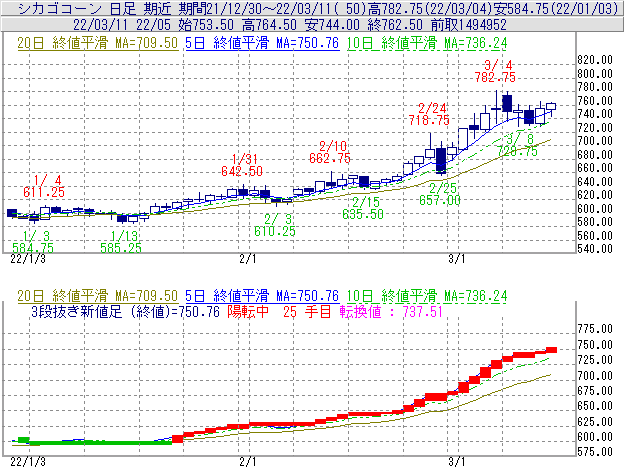The image size is (624, 475).
Task: Click the '10日 終値平滑 MA=736.24' label in lower chart
Action: [427, 296]
